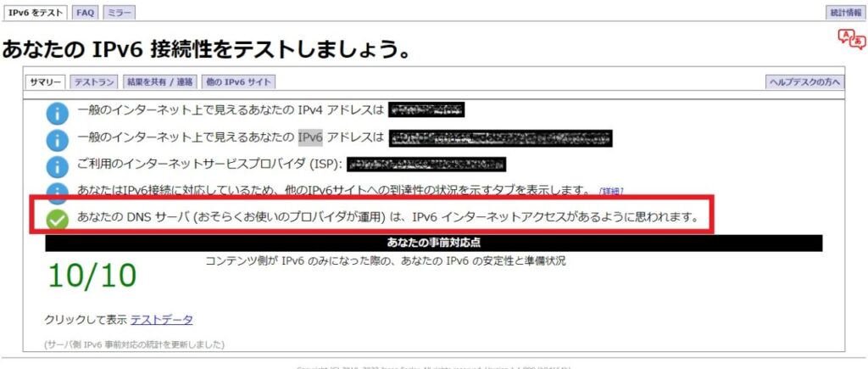Click the info icon next to the ISP row
The image size is (868, 369).
pyautogui.click(x=57, y=165)
